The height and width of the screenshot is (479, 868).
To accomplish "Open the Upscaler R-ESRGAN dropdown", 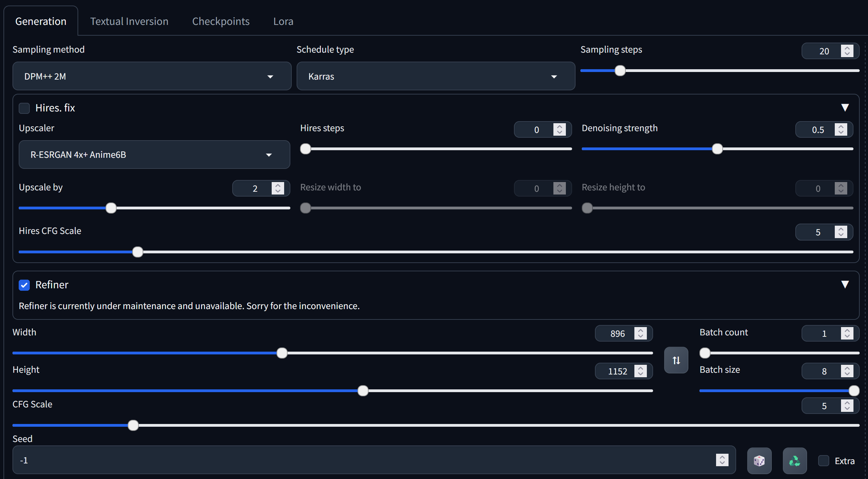I will [x=154, y=154].
